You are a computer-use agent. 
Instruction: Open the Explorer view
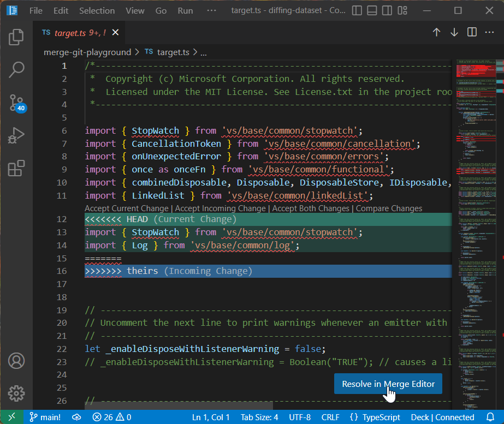point(16,37)
